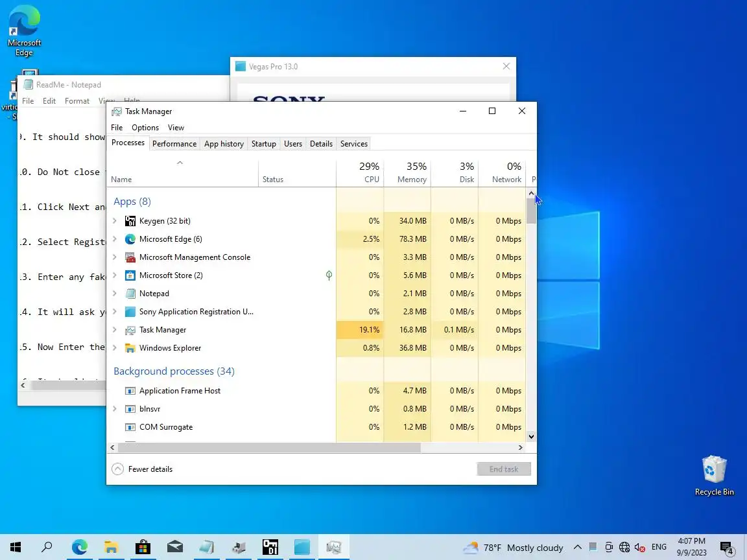Click the ENG language indicator
The image size is (747, 560).
tap(659, 548)
